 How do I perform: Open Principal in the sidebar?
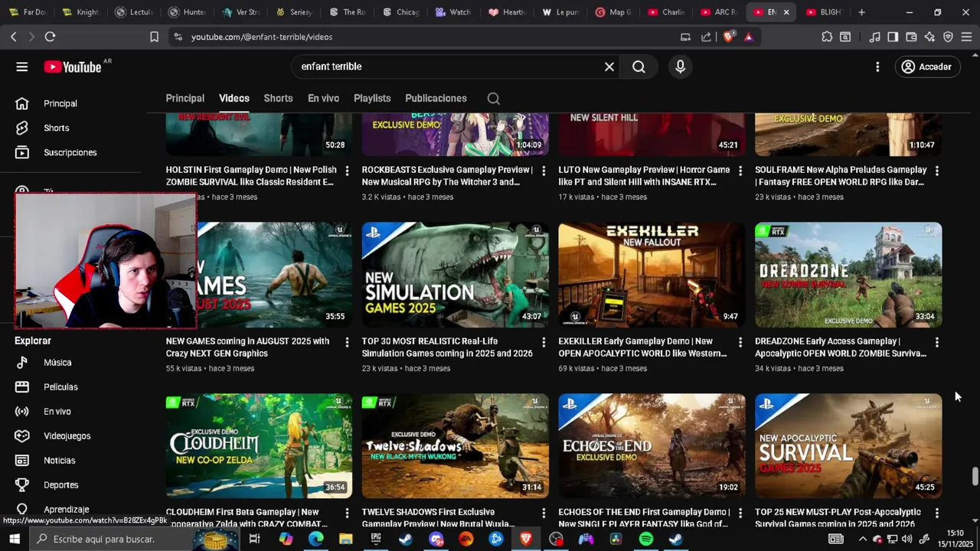click(60, 103)
